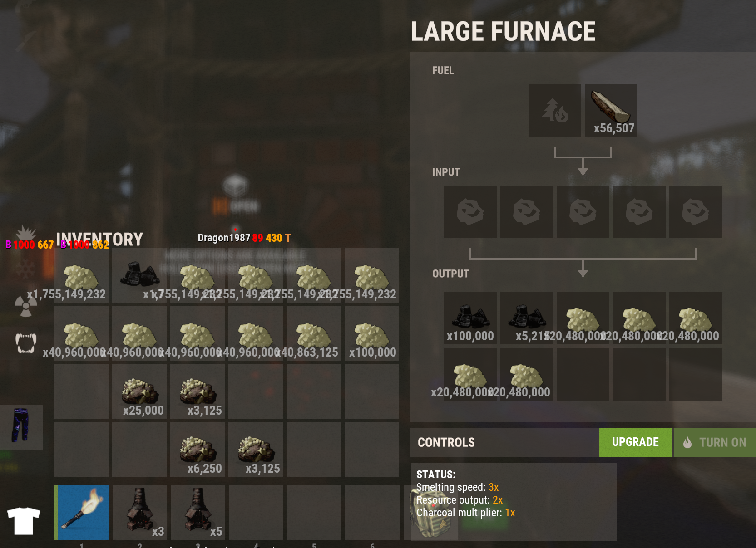The width and height of the screenshot is (756, 548).
Task: Click the sulfur ore stack of 25,000
Action: [139, 391]
